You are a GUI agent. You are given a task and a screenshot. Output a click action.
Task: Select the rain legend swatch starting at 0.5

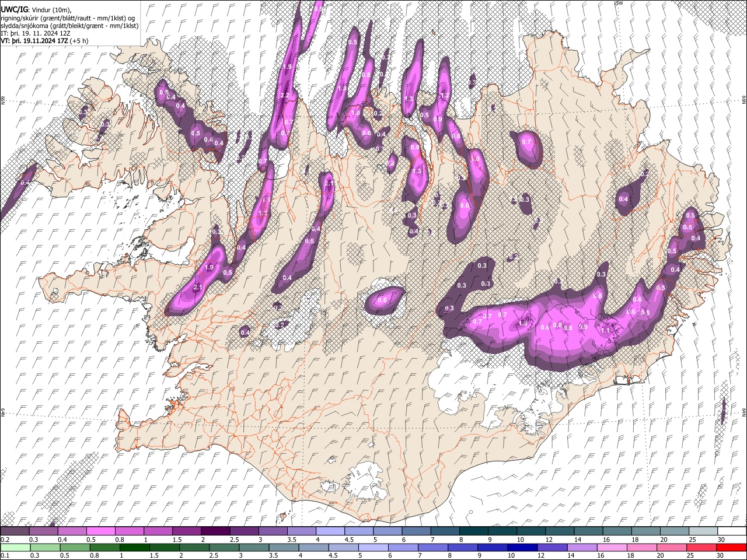[x=75, y=547]
